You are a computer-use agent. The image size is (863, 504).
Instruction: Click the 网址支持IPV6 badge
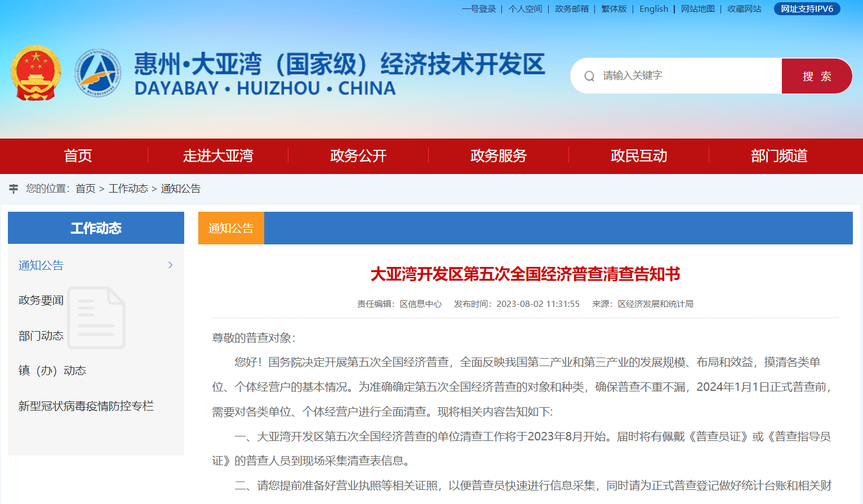point(807,9)
